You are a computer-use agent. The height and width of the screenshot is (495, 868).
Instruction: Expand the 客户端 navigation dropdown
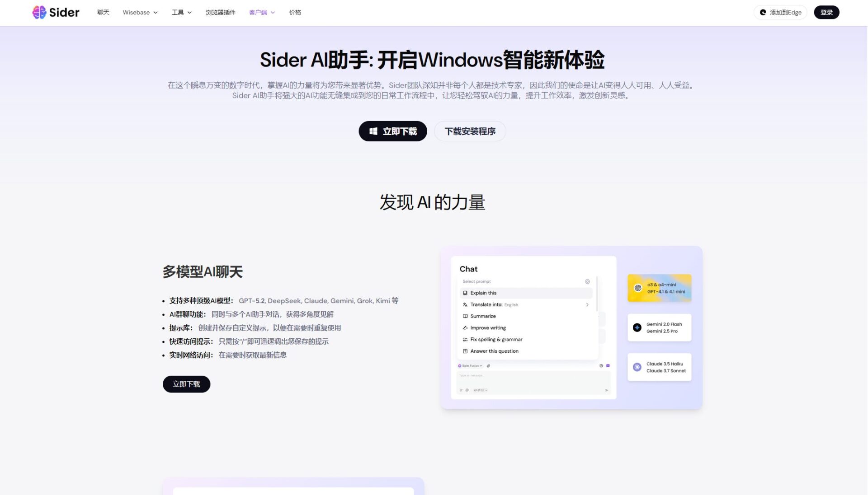(x=262, y=12)
